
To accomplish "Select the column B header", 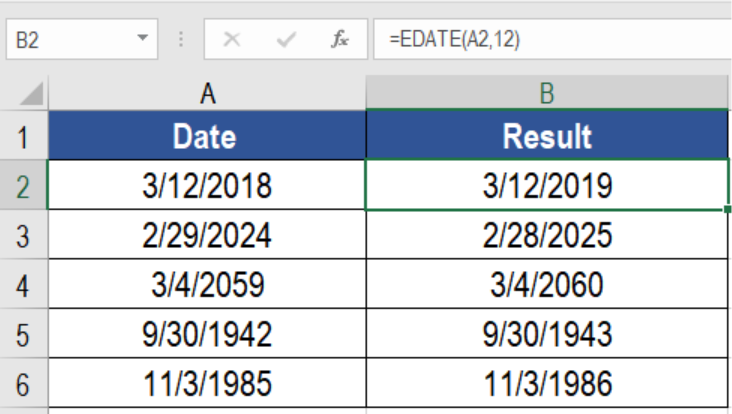I will (x=547, y=93).
